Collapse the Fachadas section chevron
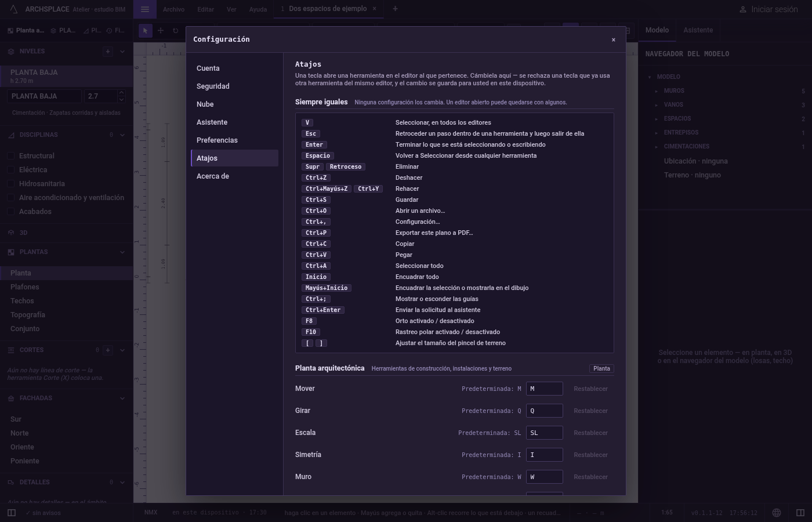This screenshot has height=522, width=812. (122, 398)
